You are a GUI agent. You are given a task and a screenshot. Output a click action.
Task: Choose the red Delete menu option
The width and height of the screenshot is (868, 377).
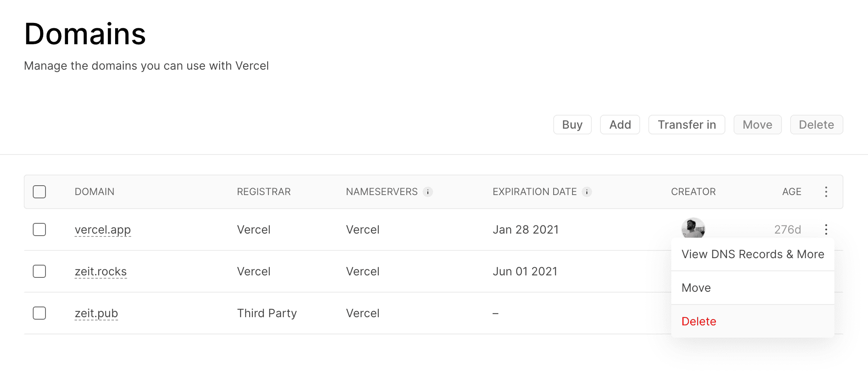(x=699, y=321)
